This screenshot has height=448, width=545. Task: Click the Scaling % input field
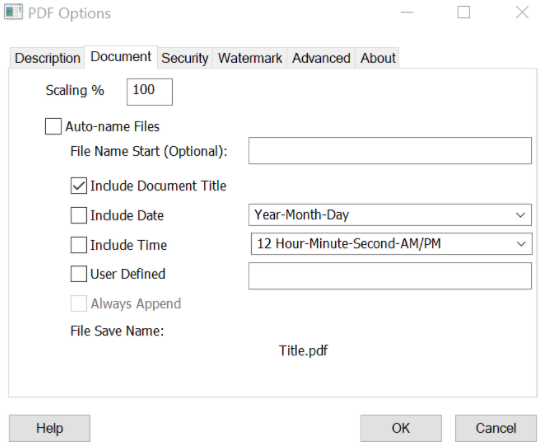point(149,92)
